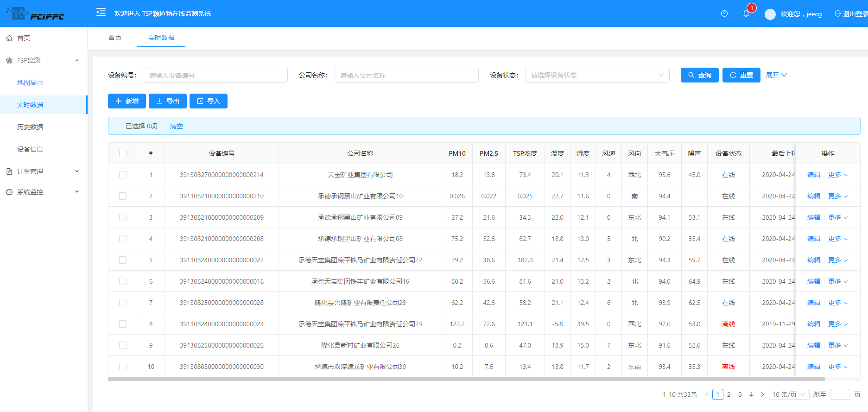Check the checkbox for row 4
The height and width of the screenshot is (412, 868).
[x=123, y=239]
